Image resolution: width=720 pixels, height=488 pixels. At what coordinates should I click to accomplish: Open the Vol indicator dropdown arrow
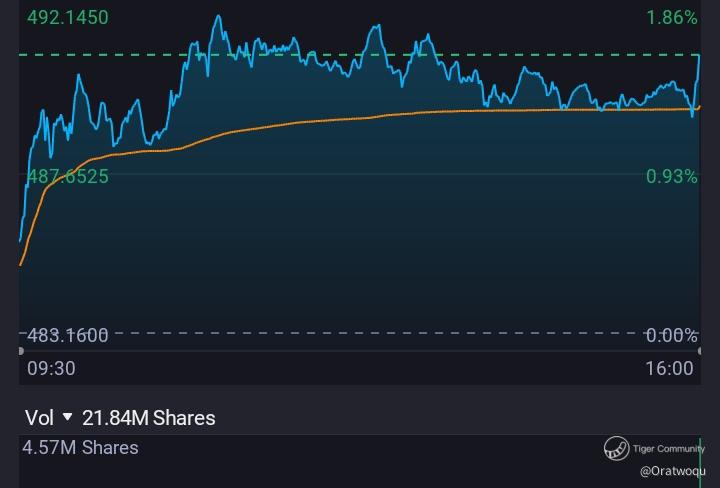pos(68,417)
